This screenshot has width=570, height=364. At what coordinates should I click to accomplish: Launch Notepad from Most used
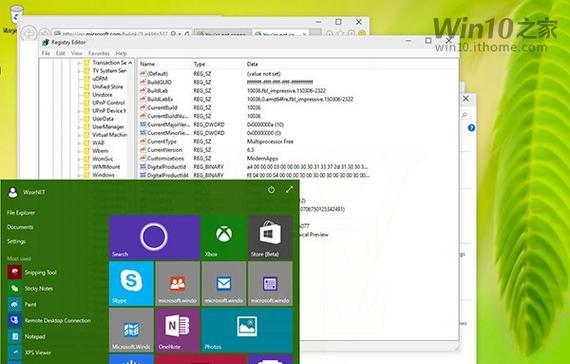tap(27, 336)
